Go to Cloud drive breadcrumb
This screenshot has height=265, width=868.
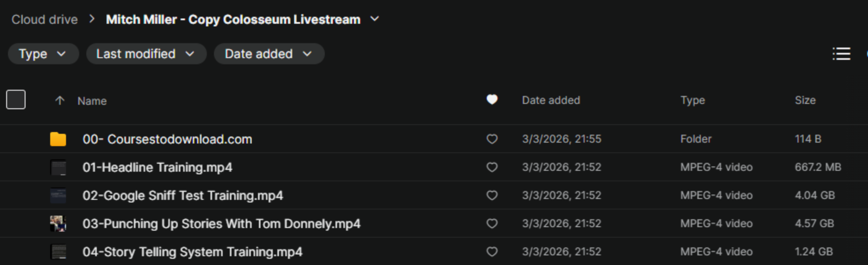point(44,20)
